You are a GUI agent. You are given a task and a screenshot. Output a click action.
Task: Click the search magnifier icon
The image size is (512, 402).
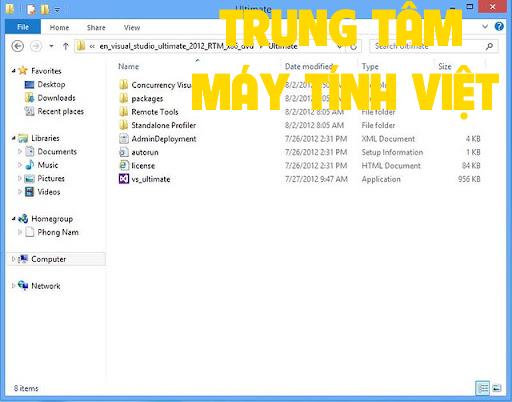tap(489, 46)
